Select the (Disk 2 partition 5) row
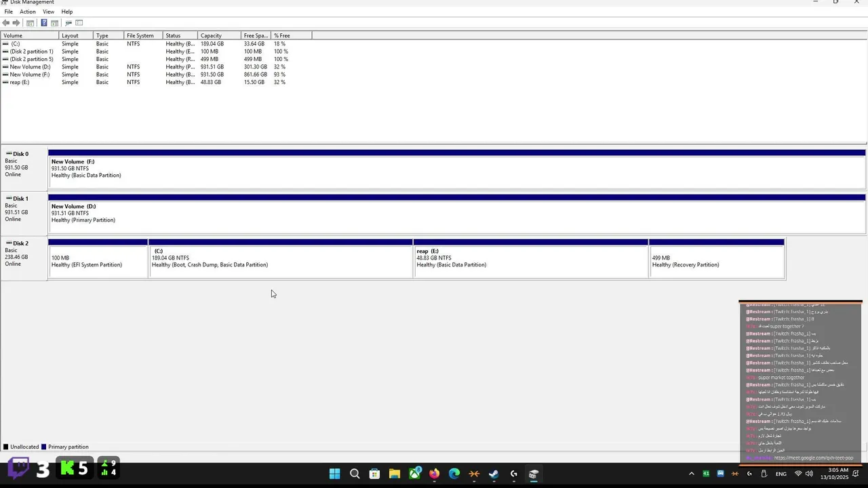The width and height of the screenshot is (868, 488). (x=156, y=59)
